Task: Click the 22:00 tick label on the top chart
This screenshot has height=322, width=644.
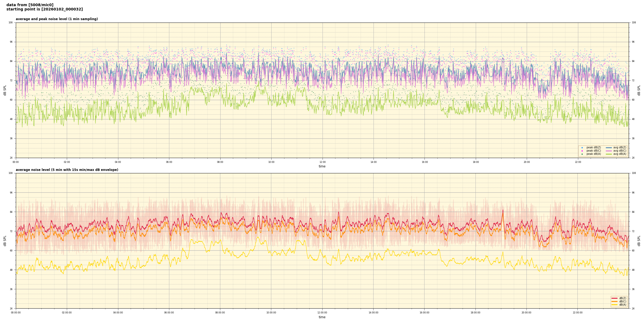Action: click(578, 162)
